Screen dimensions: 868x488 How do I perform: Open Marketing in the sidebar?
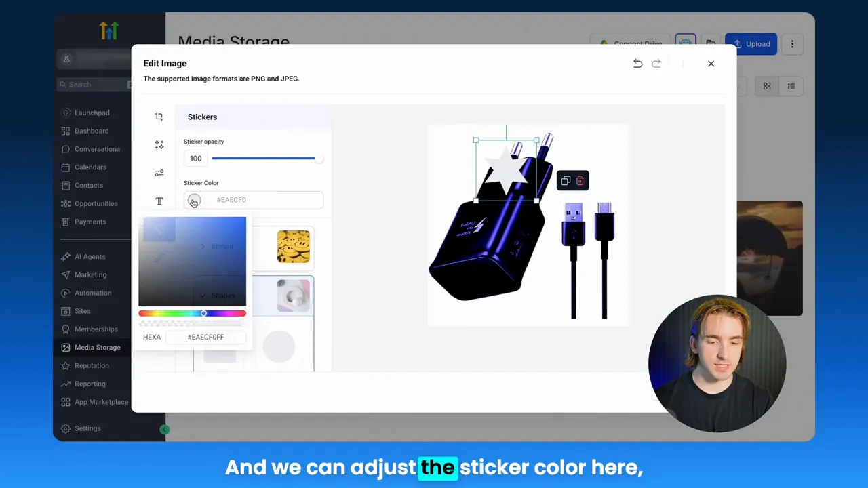(x=83, y=274)
